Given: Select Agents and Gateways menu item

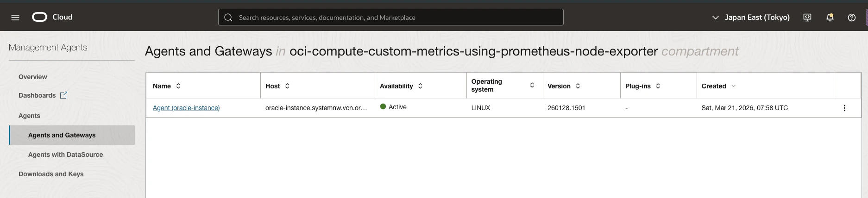Looking at the screenshot, I should coord(72,135).
